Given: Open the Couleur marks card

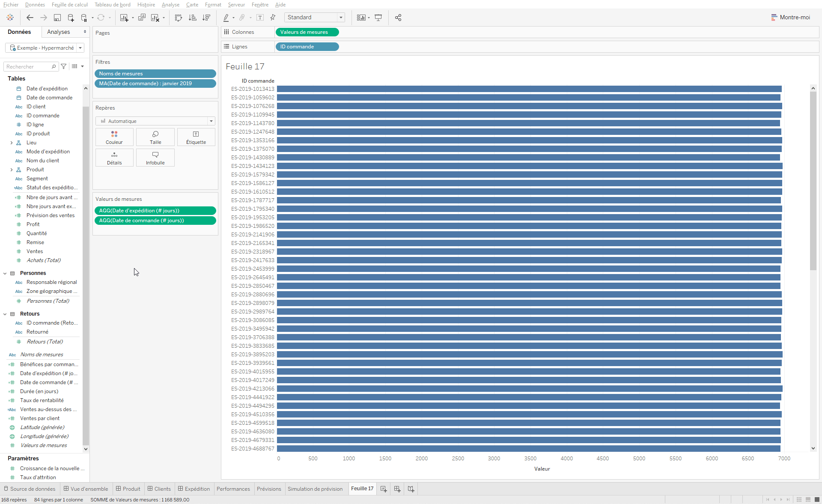Looking at the screenshot, I should 114,137.
